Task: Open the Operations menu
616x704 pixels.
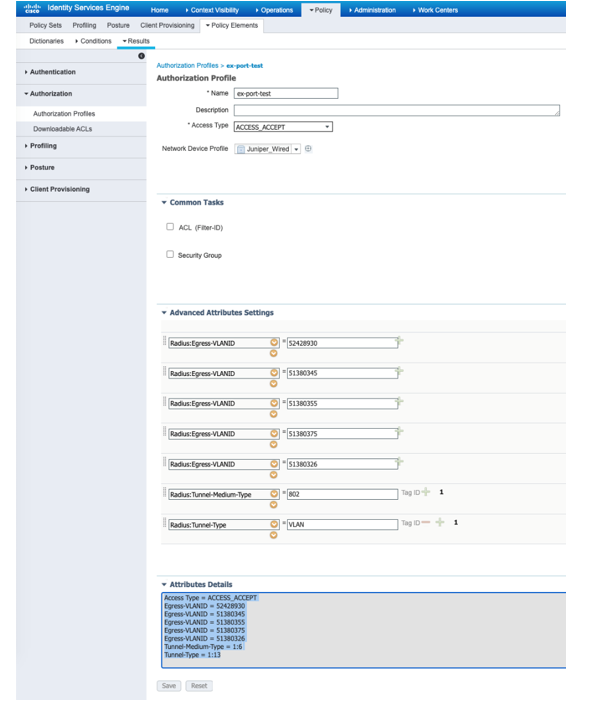Action: point(274,10)
